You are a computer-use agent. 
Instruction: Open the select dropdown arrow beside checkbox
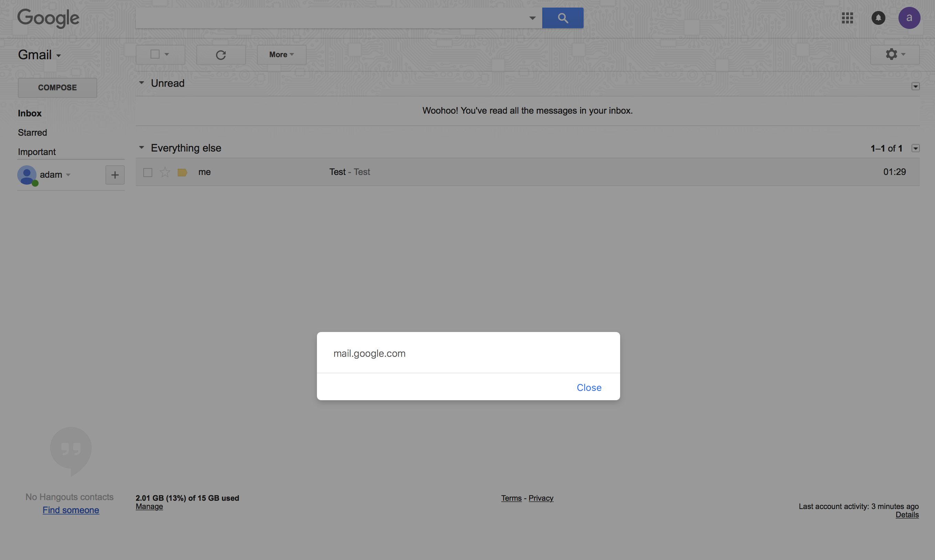[x=167, y=54]
